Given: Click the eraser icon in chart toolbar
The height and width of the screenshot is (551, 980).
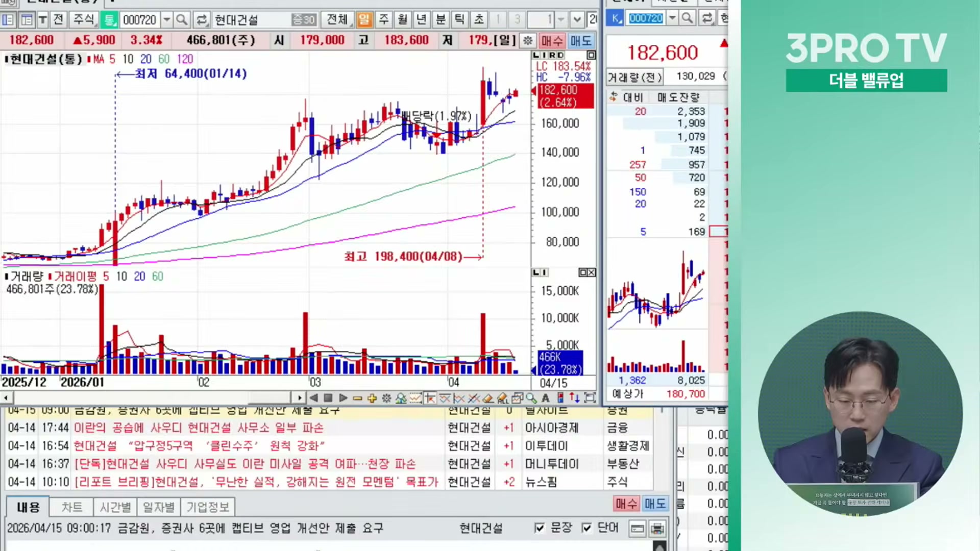Looking at the screenshot, I should pos(488,398).
